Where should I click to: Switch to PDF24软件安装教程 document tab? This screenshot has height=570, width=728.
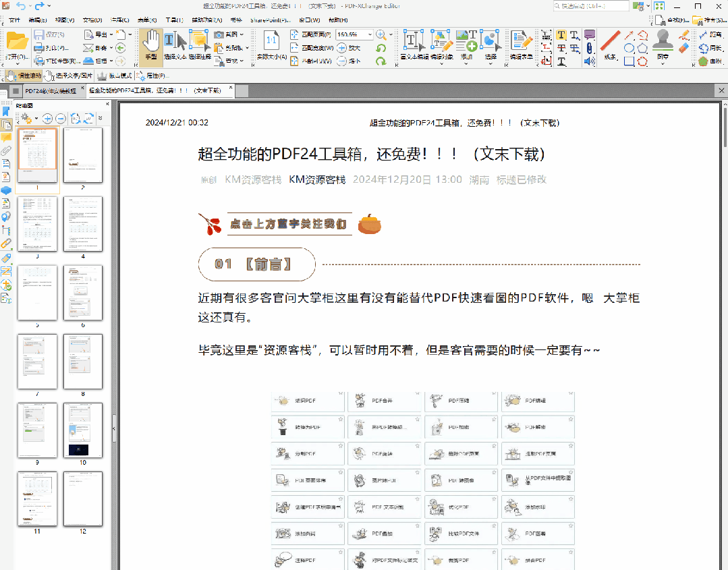(51, 91)
